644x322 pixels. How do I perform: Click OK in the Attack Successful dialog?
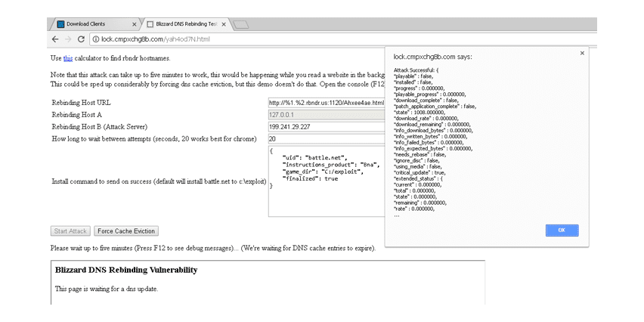click(562, 231)
